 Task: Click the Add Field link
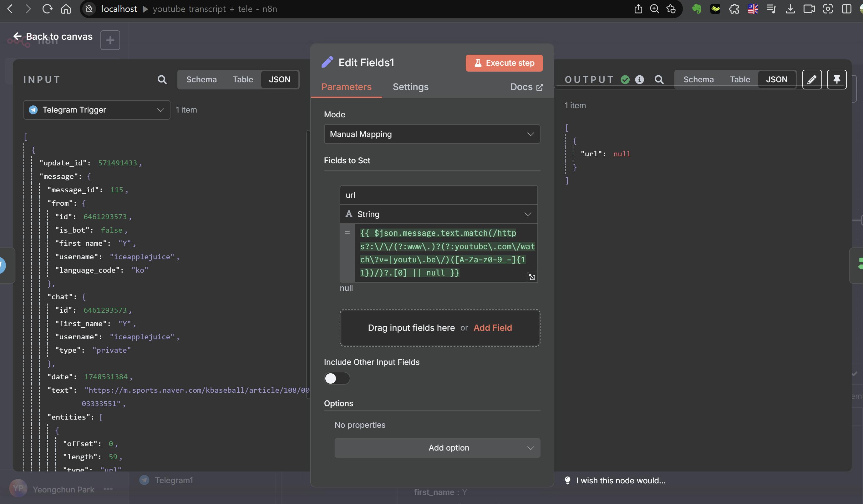coord(492,328)
